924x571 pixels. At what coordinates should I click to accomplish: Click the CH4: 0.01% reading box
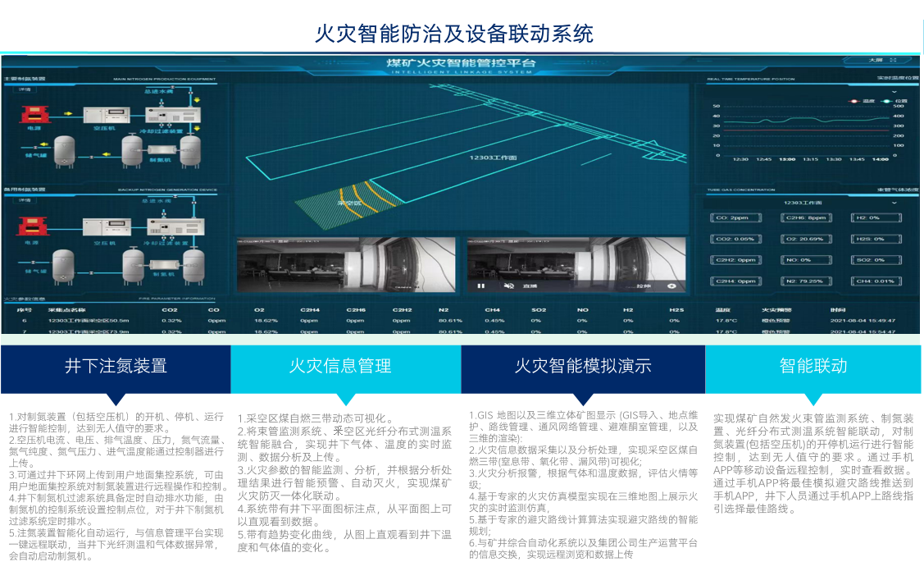876,281
